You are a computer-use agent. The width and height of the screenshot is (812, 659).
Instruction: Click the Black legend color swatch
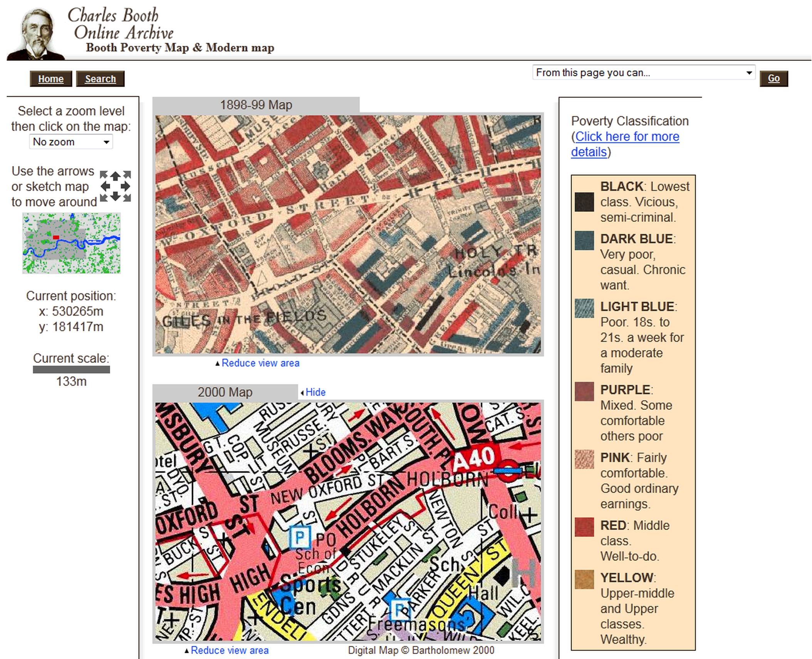pos(584,202)
